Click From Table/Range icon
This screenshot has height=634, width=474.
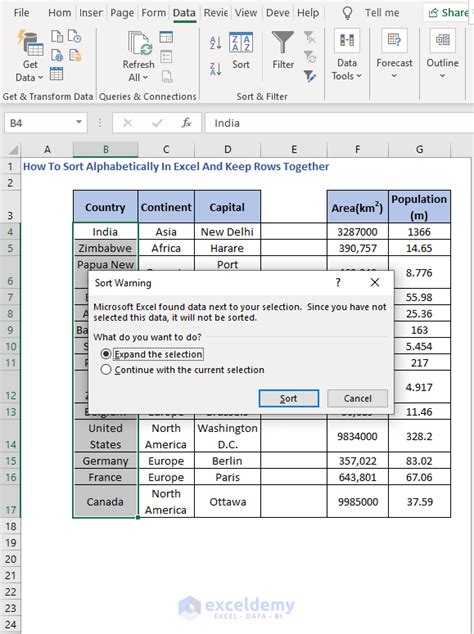pos(57,74)
